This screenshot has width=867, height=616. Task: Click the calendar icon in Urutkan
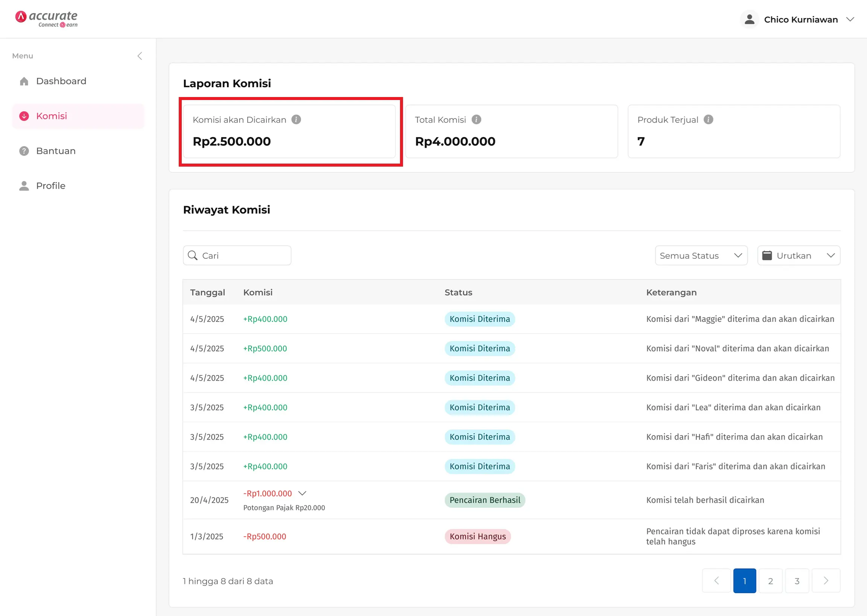767,255
